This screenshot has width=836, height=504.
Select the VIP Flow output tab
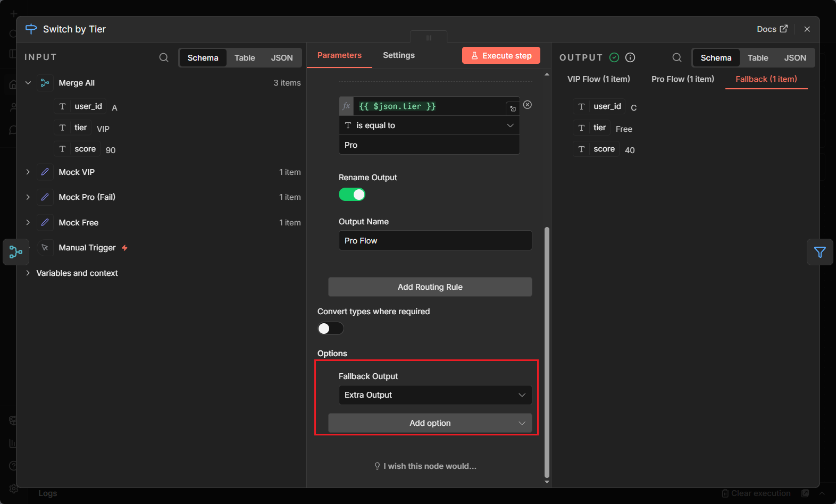click(598, 79)
